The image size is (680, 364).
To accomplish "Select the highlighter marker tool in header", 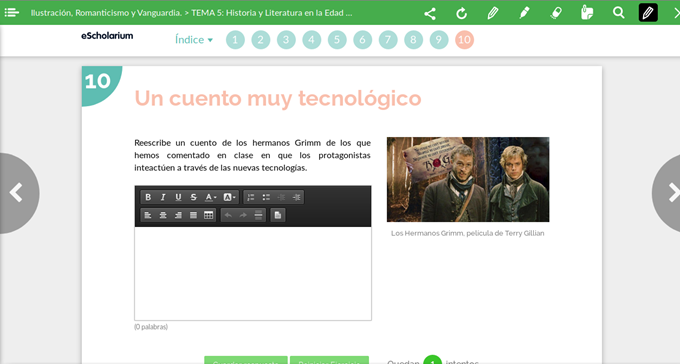I will tap(524, 13).
